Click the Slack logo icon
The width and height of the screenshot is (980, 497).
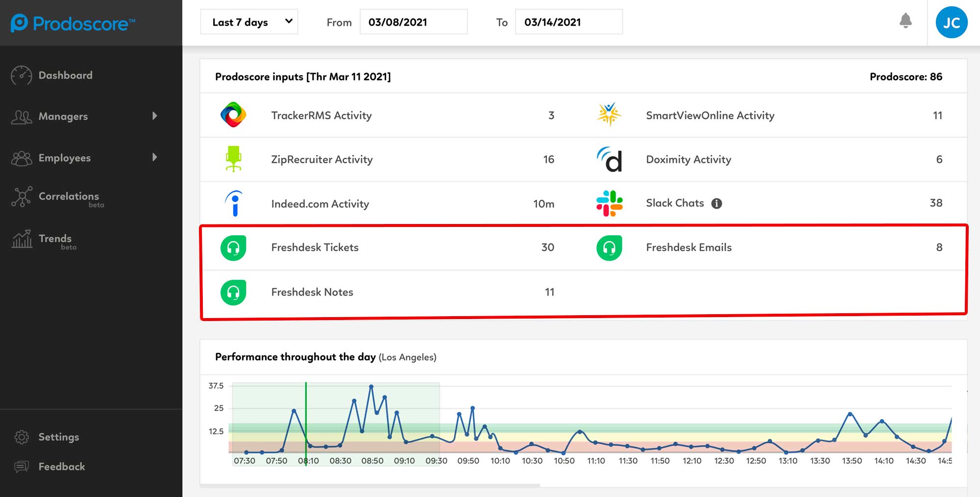click(x=609, y=203)
